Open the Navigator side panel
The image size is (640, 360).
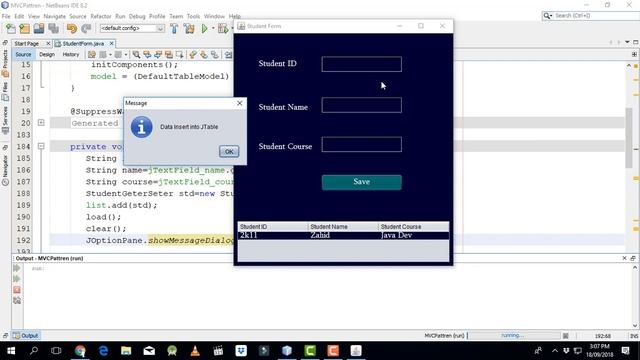(5, 170)
